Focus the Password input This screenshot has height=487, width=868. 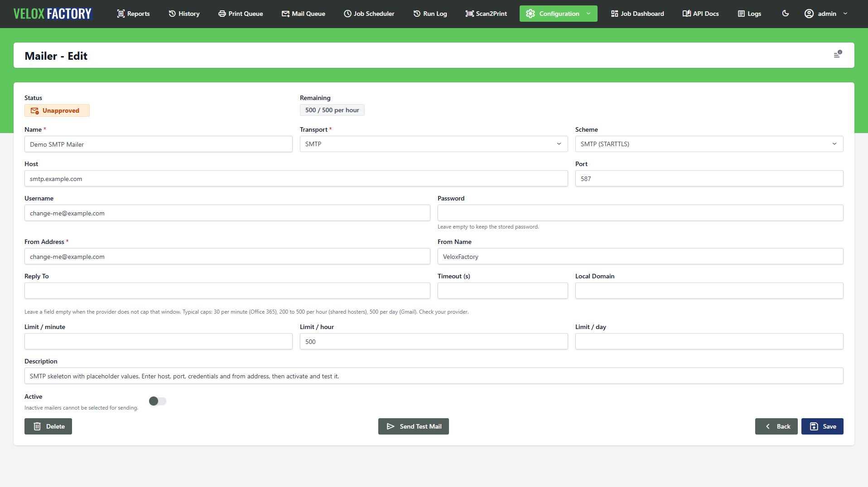click(640, 213)
